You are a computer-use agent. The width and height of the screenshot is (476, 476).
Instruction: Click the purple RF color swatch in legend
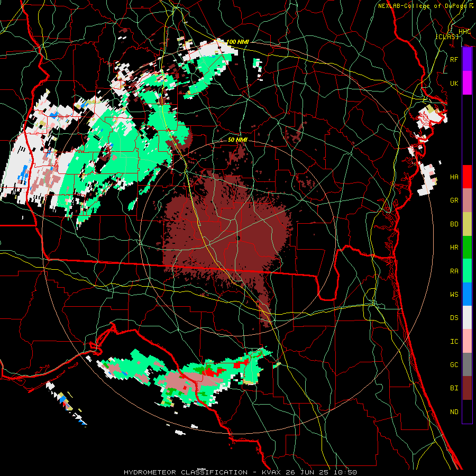467,59
